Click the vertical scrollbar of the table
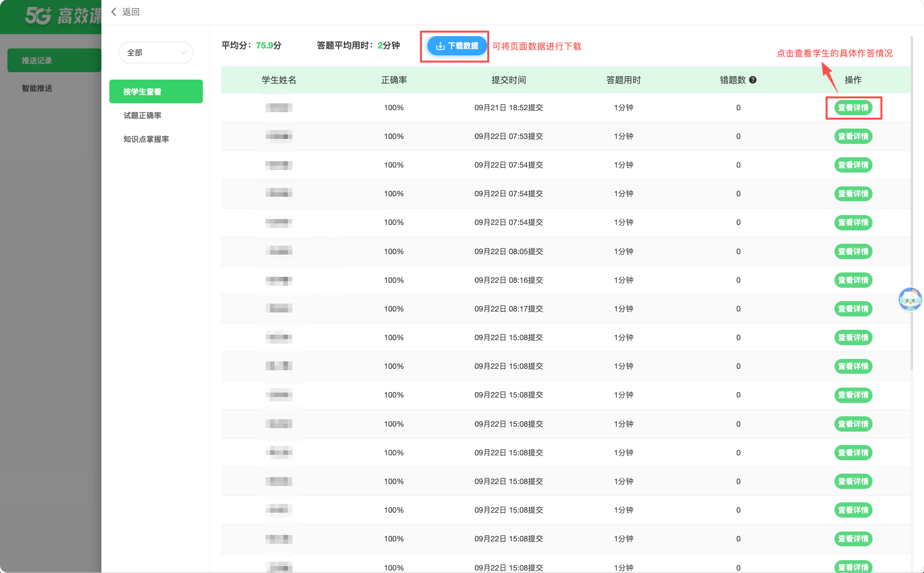Screen dimensions: 924x573 point(912,203)
